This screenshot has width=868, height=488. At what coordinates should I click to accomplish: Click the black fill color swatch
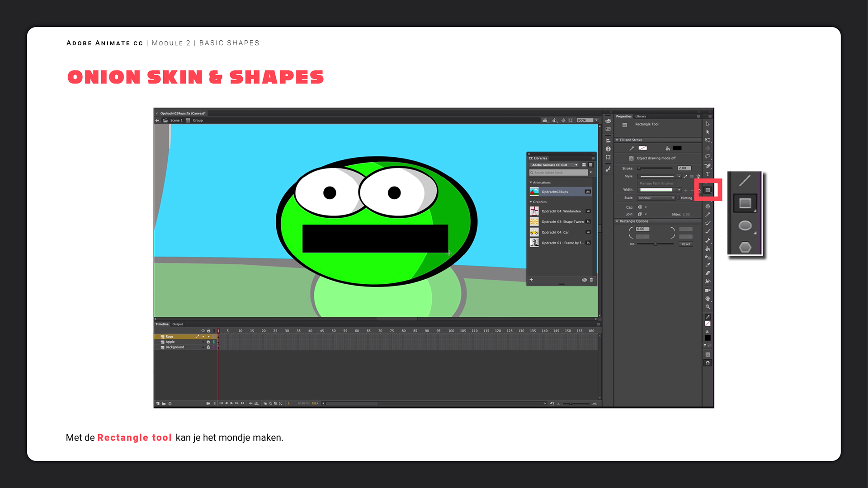(x=677, y=148)
